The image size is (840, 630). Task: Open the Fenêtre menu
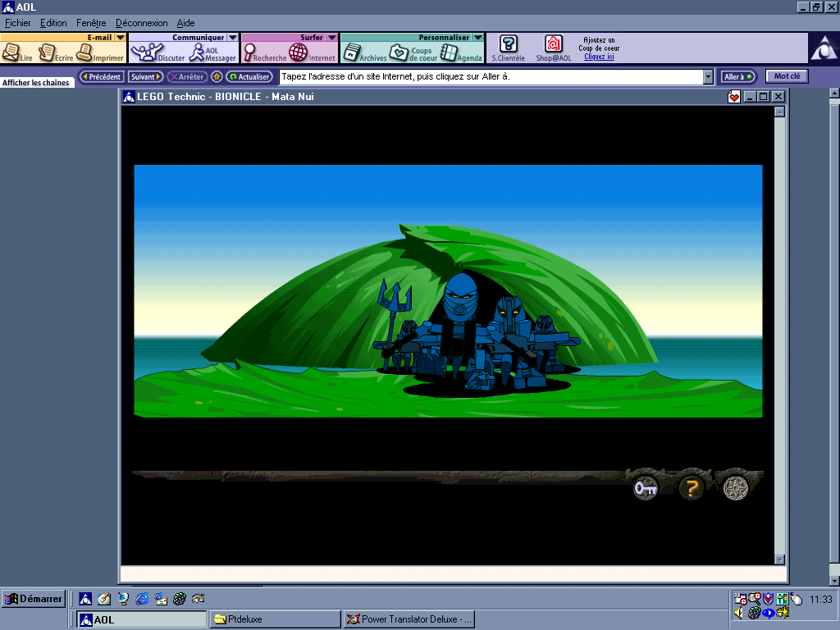tap(91, 23)
